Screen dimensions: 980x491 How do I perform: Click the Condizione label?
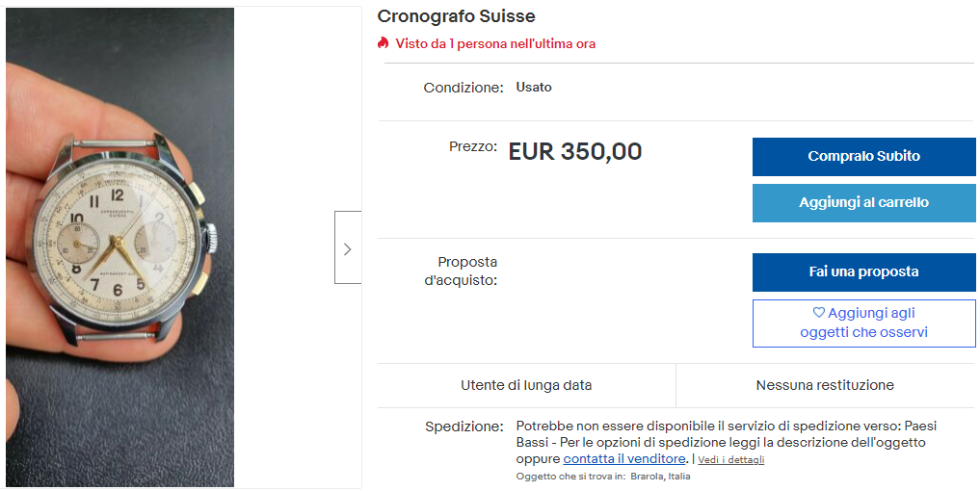click(464, 88)
